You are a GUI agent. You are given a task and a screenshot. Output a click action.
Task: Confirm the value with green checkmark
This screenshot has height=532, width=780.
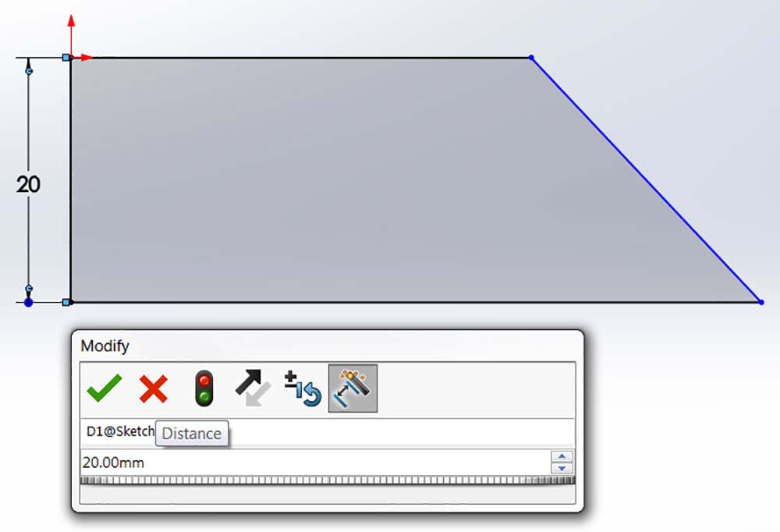[x=104, y=388]
